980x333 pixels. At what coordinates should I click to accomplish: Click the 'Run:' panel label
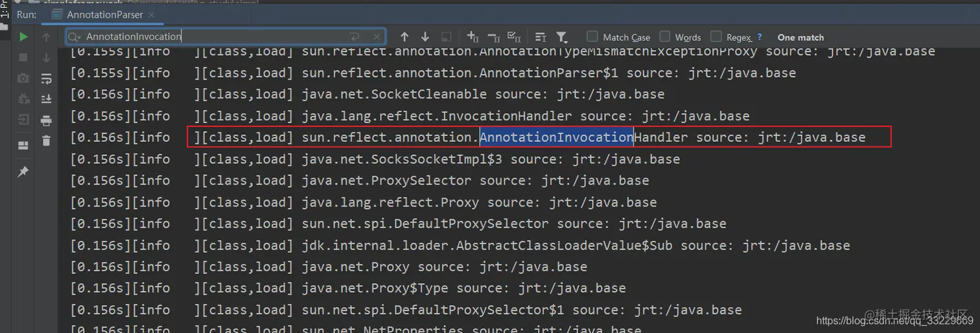coord(27,14)
